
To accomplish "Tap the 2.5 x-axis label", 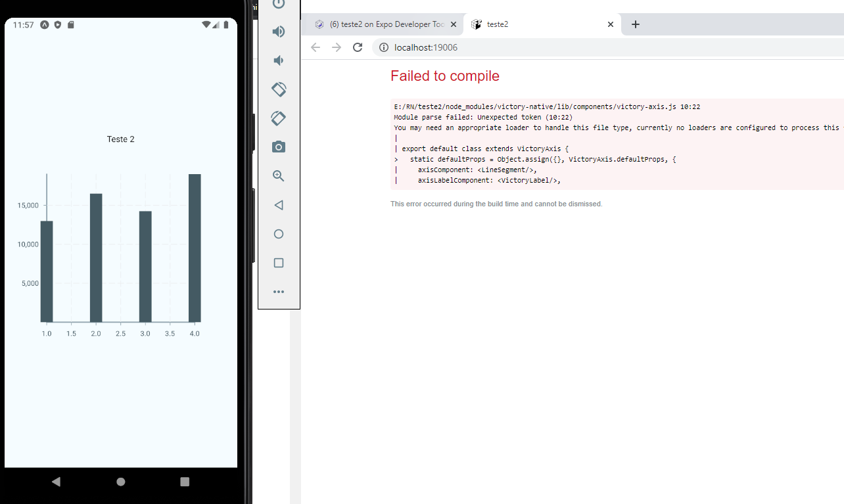I will point(121,334).
